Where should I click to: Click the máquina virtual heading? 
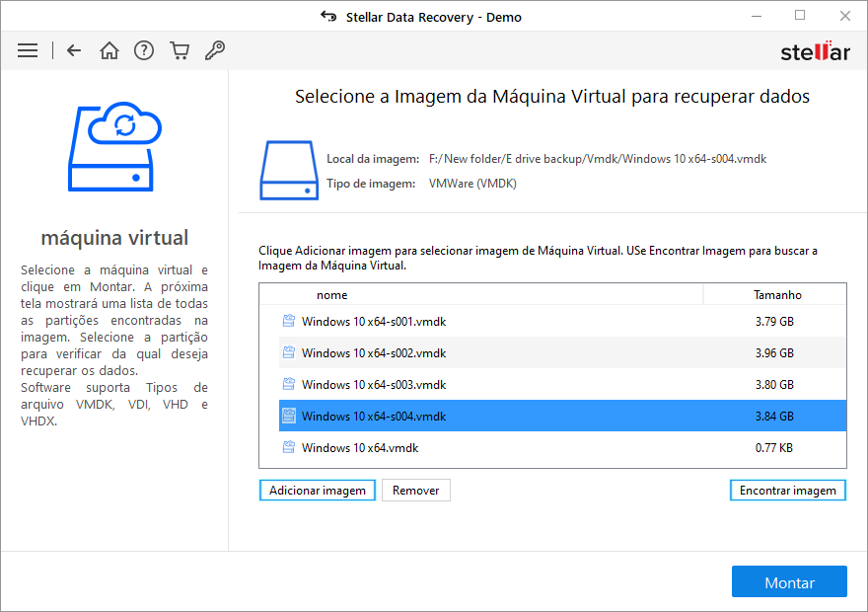(114, 238)
